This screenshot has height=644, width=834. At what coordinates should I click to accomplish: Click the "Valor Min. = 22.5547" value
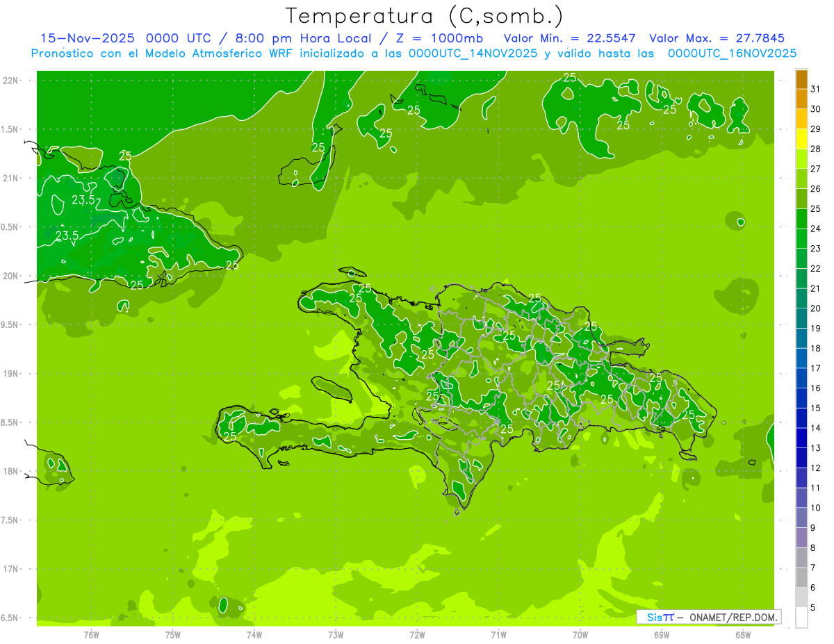(x=570, y=38)
